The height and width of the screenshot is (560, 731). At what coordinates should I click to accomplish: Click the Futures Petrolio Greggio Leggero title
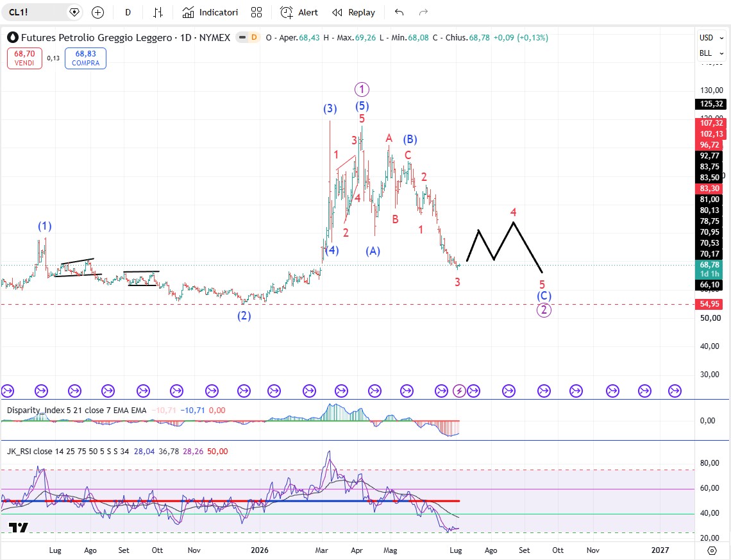click(96, 37)
